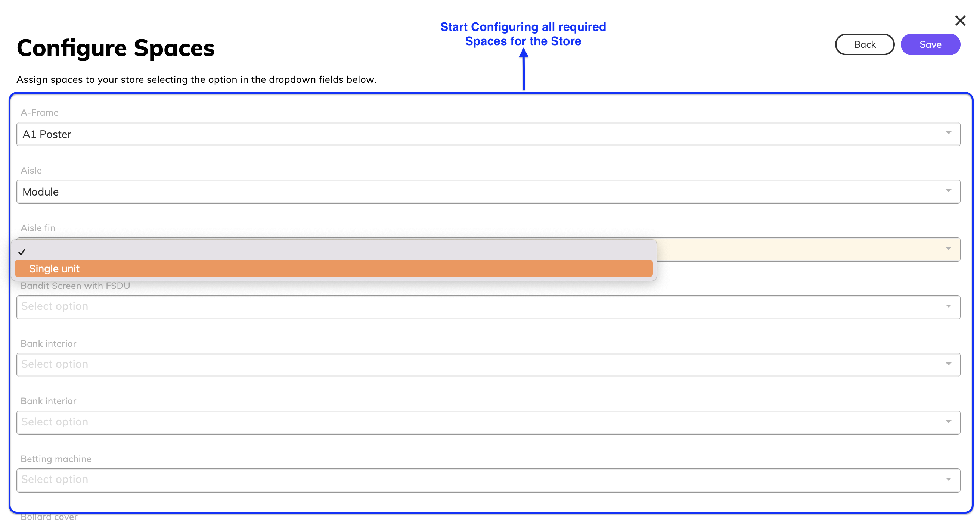Expand the Bandit Screen with FSDU dropdown

click(488, 307)
